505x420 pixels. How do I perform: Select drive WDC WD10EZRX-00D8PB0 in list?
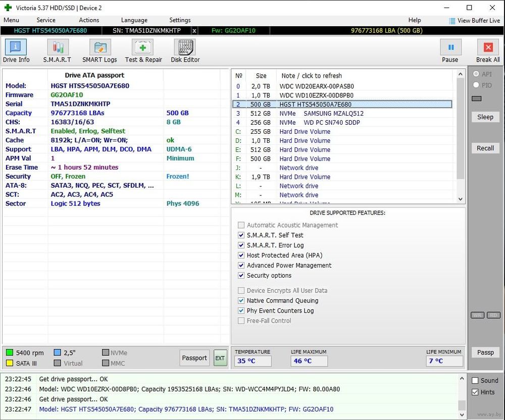[342, 95]
